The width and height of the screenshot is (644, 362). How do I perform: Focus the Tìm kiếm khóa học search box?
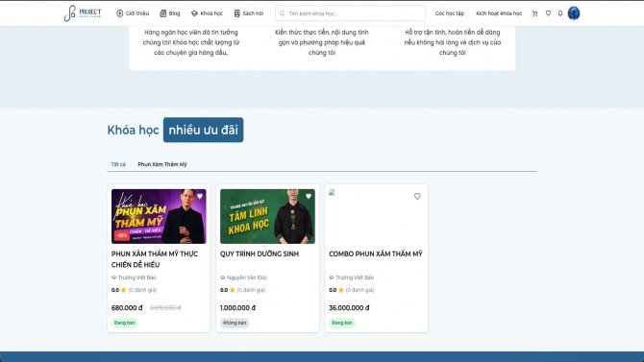350,13
